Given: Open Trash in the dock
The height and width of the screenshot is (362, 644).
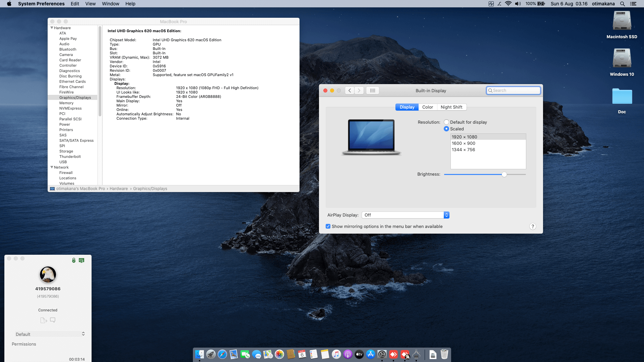Looking at the screenshot, I should coord(444,354).
